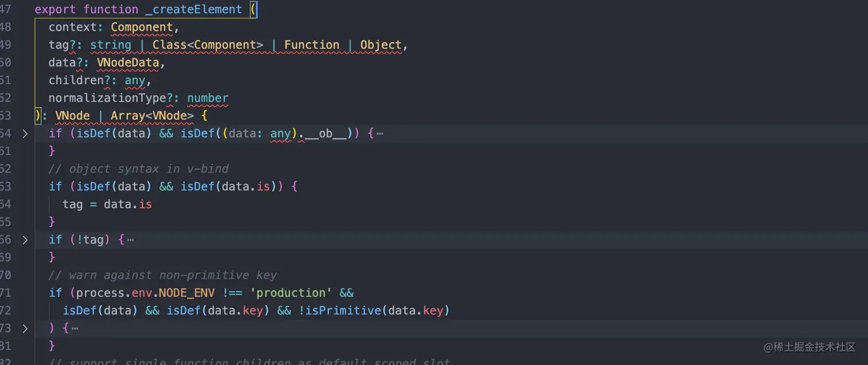This screenshot has height=365, width=868.
Task: Select the comment about object syntax in v-bind
Action: coord(138,169)
